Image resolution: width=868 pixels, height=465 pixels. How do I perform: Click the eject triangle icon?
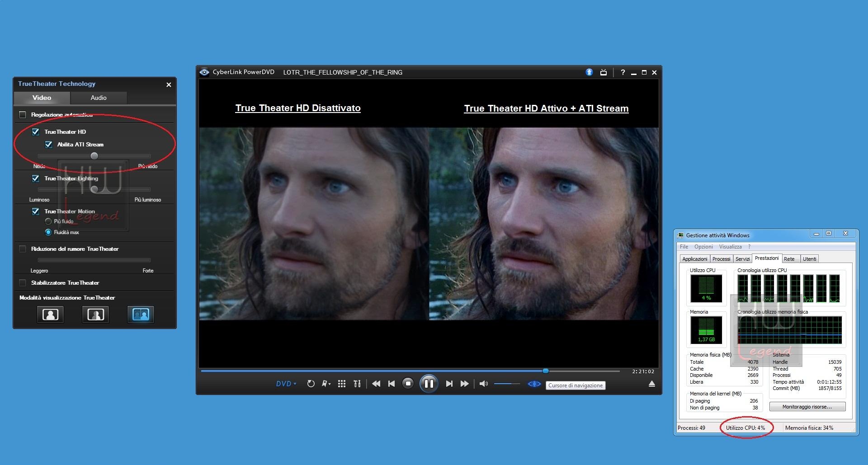pos(651,384)
